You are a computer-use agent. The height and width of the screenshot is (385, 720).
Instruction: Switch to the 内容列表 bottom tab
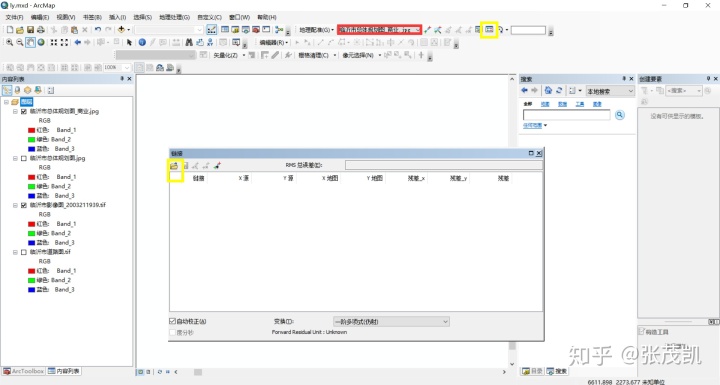point(64,371)
